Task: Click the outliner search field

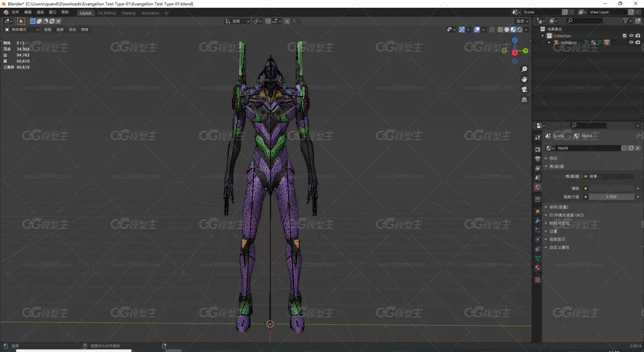Action: [x=585, y=21]
